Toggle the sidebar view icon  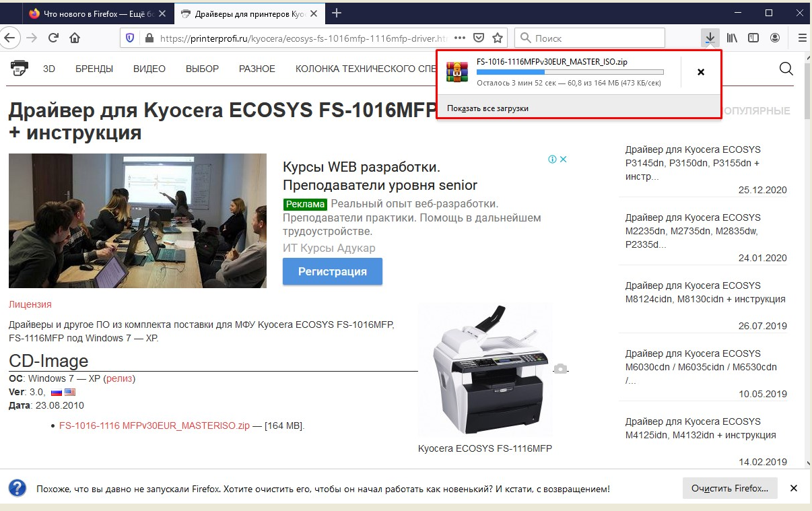click(x=754, y=38)
